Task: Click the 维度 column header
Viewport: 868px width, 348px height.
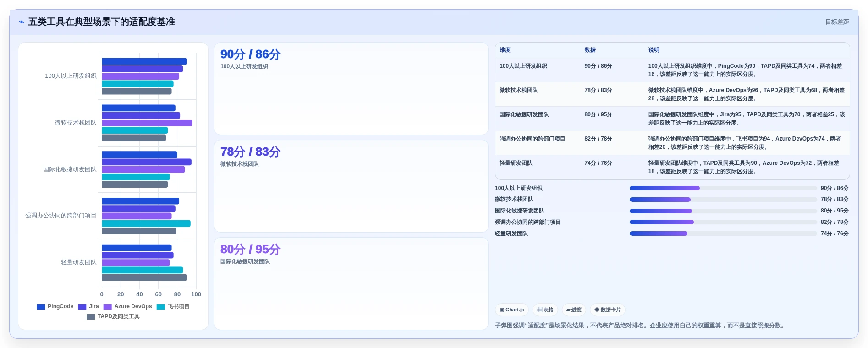Action: pos(505,50)
